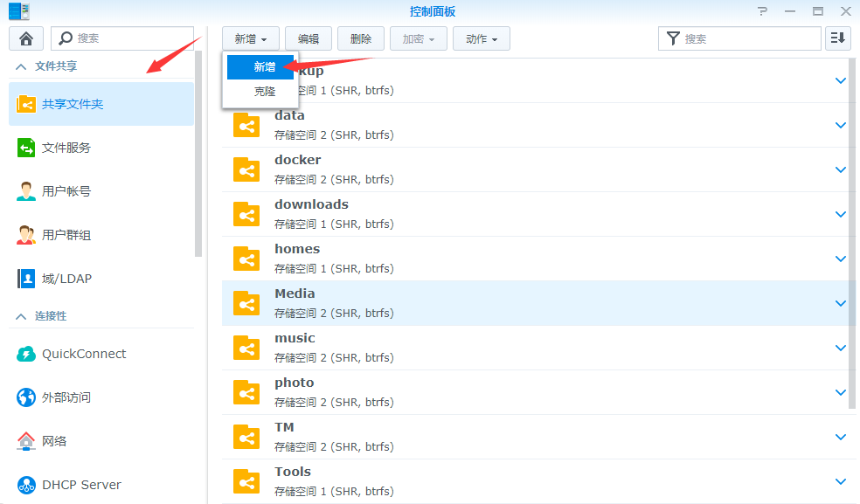Screen dimensions: 860x504
Task: Click the Control Panel app icon in the title bar
Action: click(x=19, y=11)
